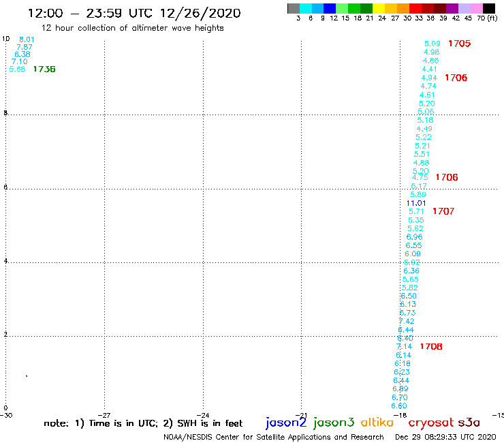The width and height of the screenshot is (504, 443).
Task: Click the 5.51 wave height value
Action: point(422,154)
